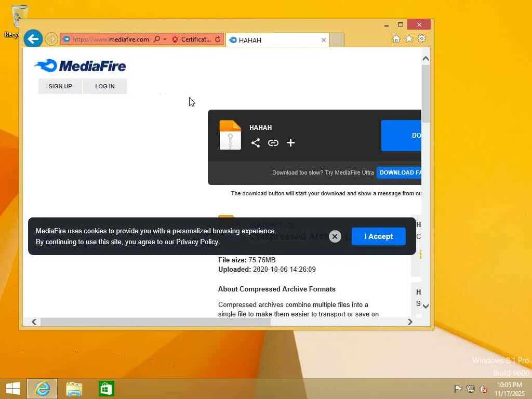The image size is (532, 399).
Task: Click the copy link icon under HAHAH
Action: tap(273, 143)
